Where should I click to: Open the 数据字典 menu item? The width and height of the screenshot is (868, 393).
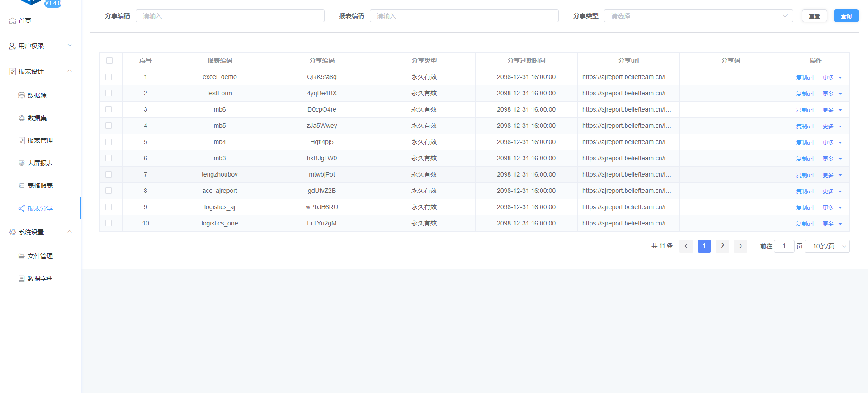tap(41, 279)
